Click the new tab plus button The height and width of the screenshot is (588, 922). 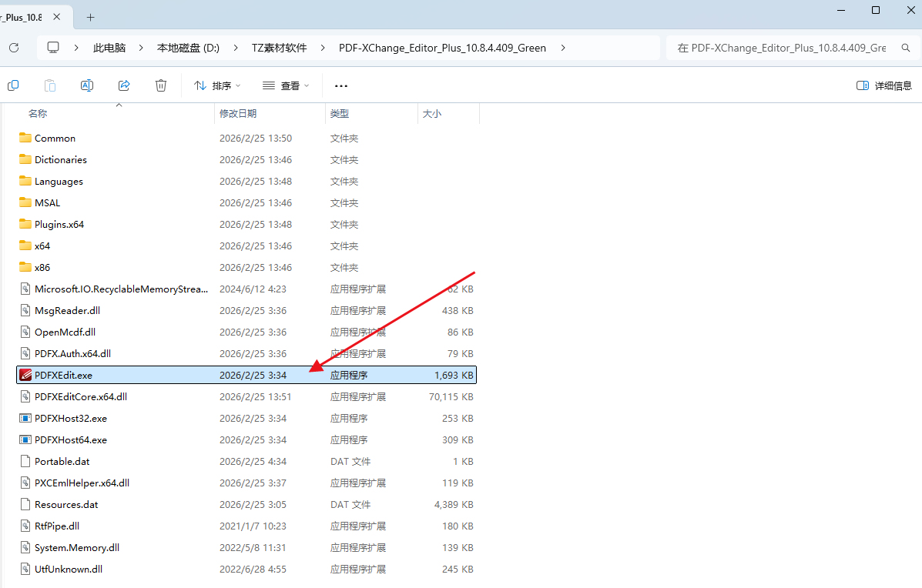(91, 17)
